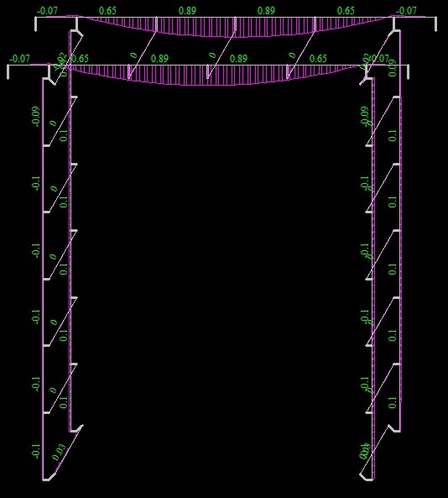This screenshot has height=498, width=448.
Task: Click the -0.07 label at lower beam's left end
Action: [x=19, y=59]
